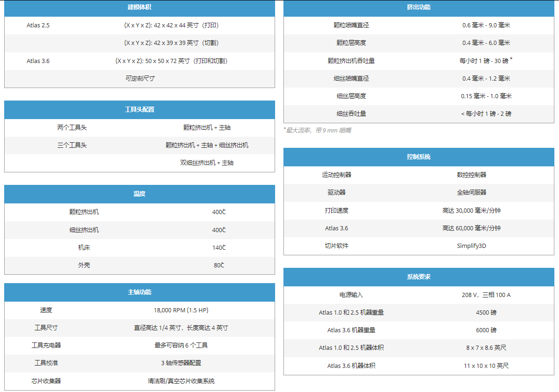Screen dimensions: 559x392
Task: Click the '11 x 10 x 10 英尺' machine size value
Action: [486, 366]
